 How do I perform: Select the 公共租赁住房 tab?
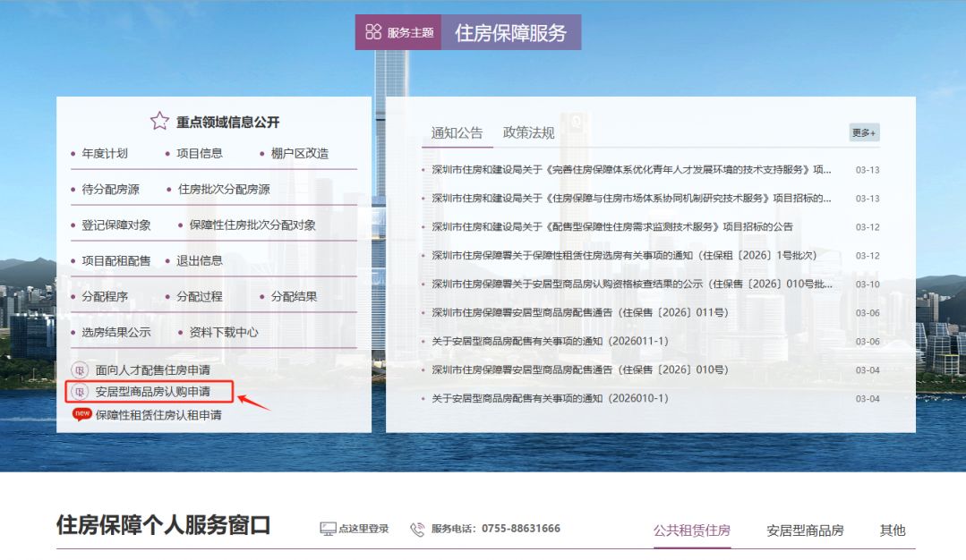coord(693,530)
